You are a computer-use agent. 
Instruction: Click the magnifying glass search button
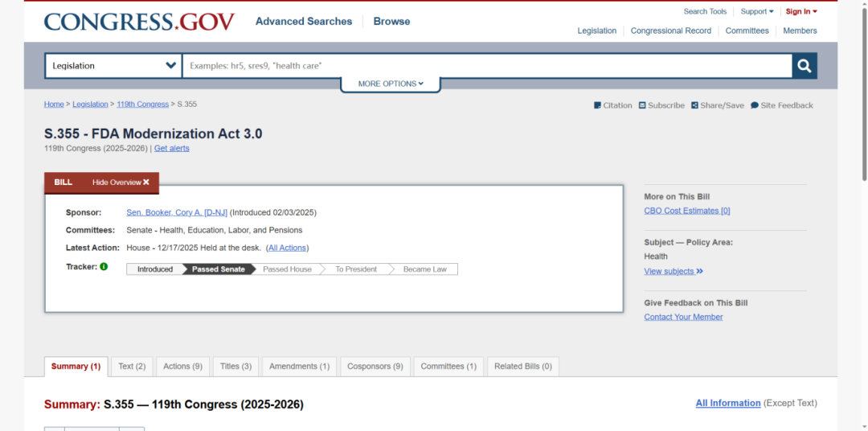(x=804, y=66)
